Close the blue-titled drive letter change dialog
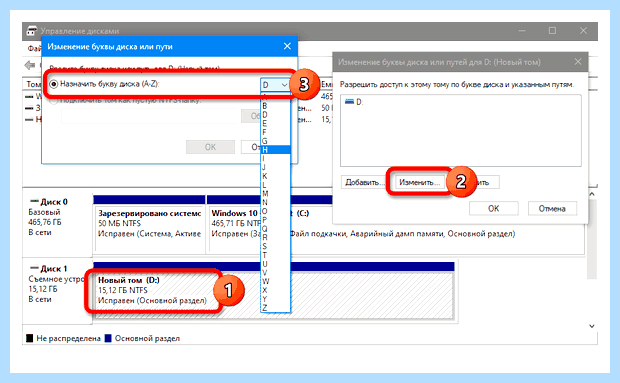620x383 pixels. [287, 46]
